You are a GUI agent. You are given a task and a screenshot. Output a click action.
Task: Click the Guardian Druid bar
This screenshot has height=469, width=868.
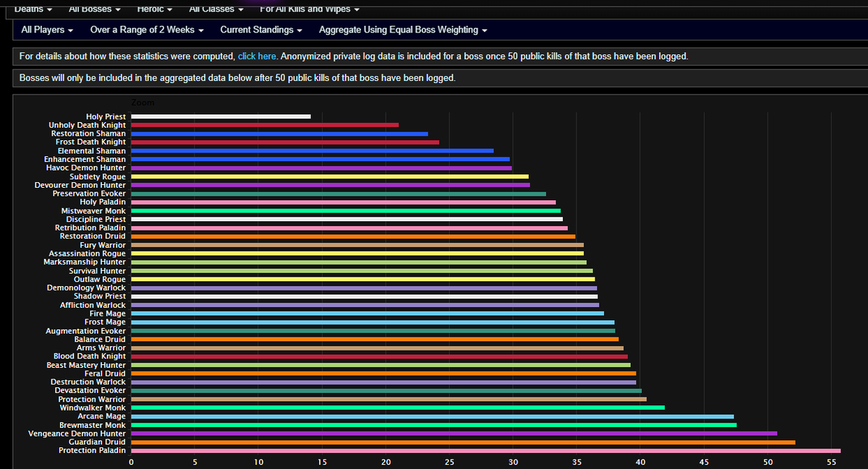(463, 442)
